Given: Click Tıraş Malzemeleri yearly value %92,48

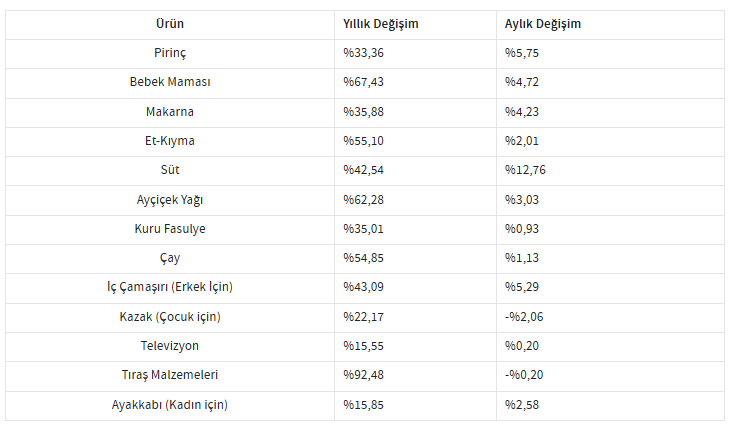Looking at the screenshot, I should [x=363, y=375].
